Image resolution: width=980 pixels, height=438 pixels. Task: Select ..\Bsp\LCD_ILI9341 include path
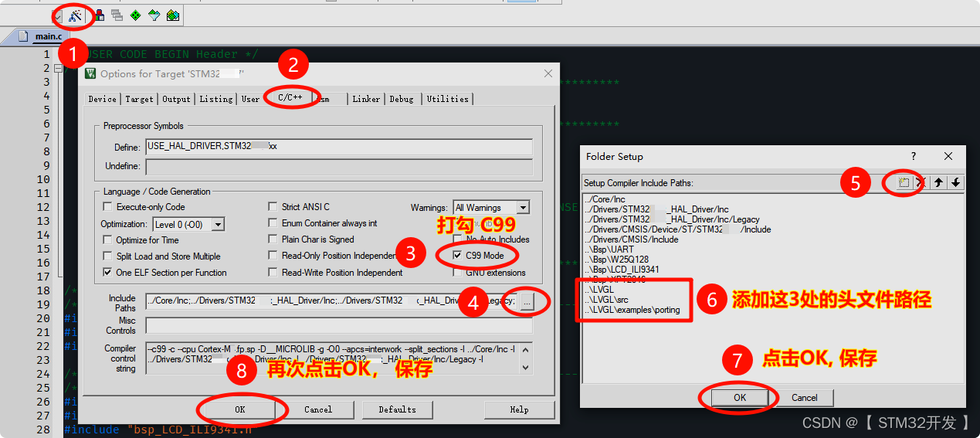[623, 270]
